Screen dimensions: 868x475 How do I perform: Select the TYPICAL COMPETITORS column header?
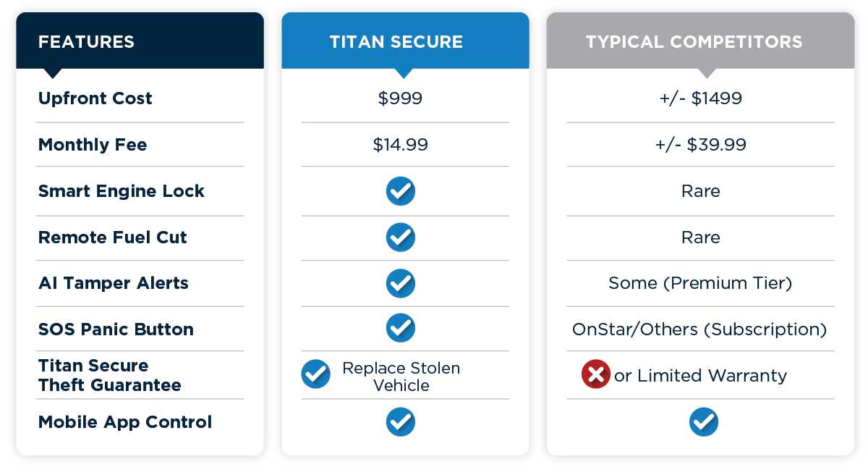pyautogui.click(x=700, y=41)
